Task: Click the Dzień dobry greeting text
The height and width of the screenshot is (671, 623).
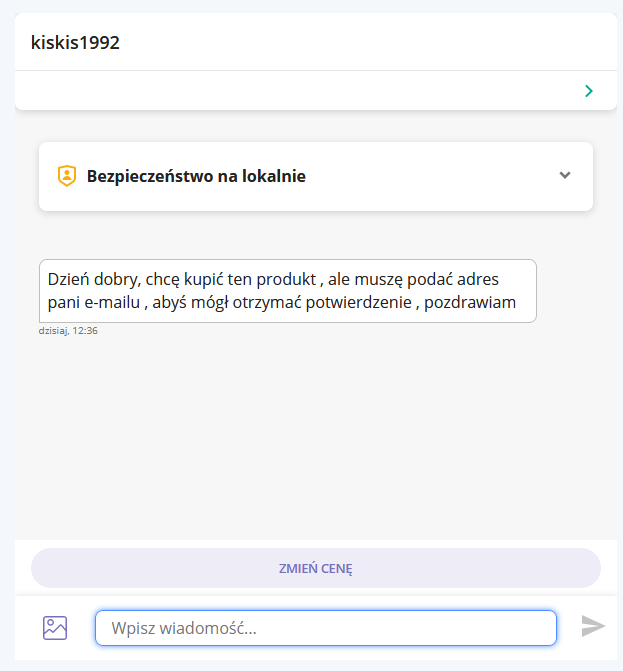Action: [94, 279]
